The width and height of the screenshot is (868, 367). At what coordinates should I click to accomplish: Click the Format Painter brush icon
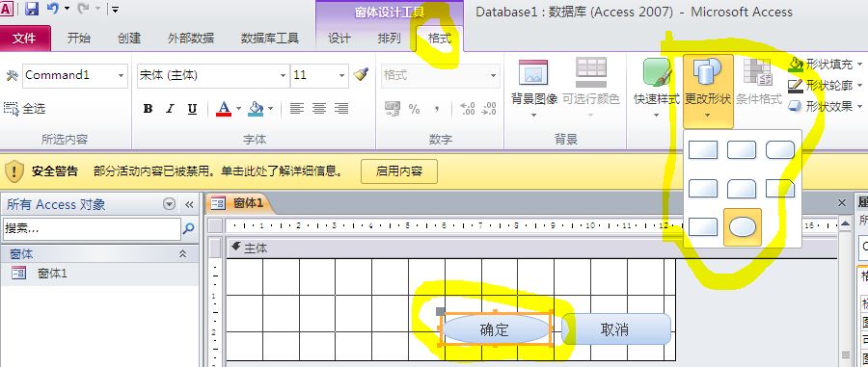[x=361, y=75]
